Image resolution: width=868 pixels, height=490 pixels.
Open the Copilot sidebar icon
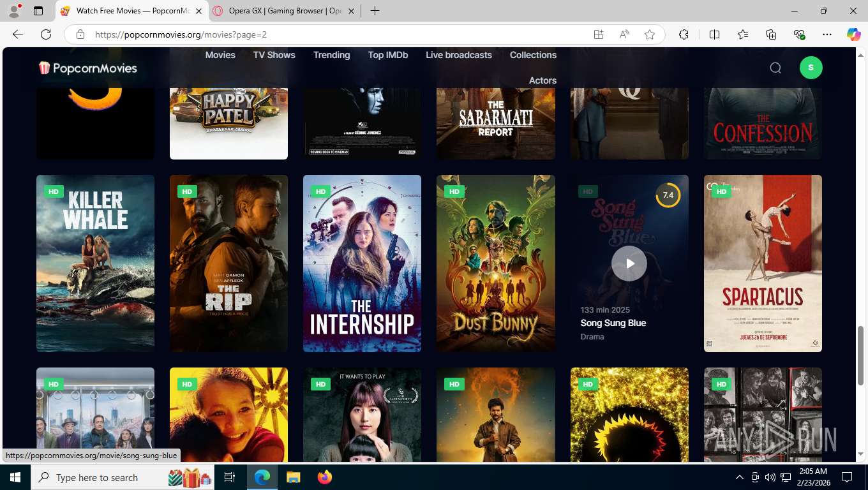[854, 34]
